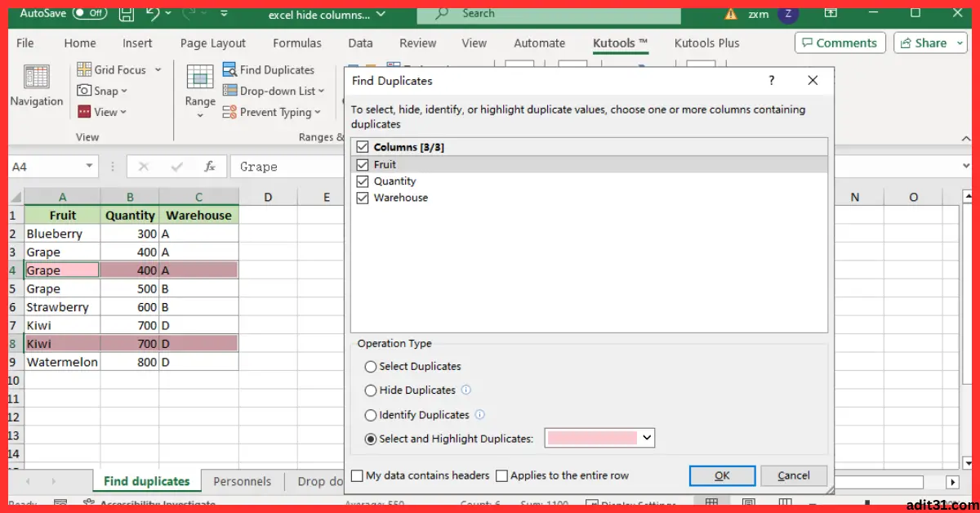Check My data contains headers
The height and width of the screenshot is (513, 980).
357,475
